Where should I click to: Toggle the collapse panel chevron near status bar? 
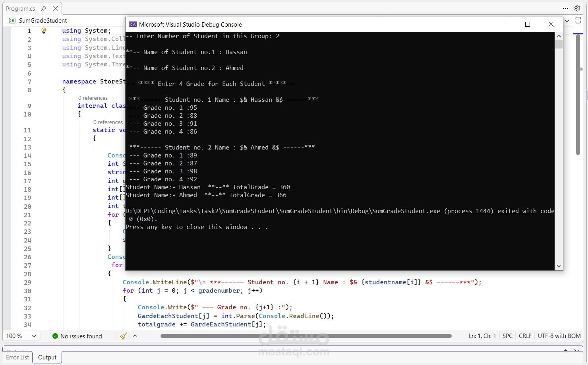pyautogui.click(x=135, y=336)
